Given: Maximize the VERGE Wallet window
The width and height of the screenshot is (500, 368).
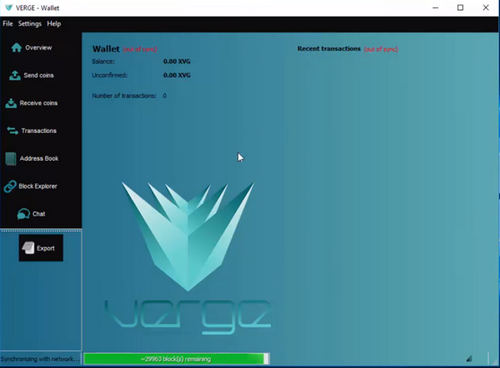Looking at the screenshot, I should click(x=460, y=8).
